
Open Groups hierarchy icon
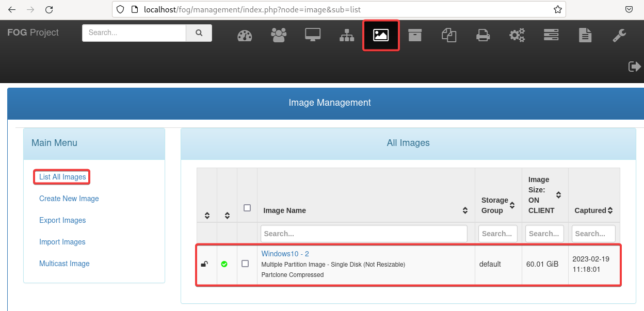(x=347, y=35)
